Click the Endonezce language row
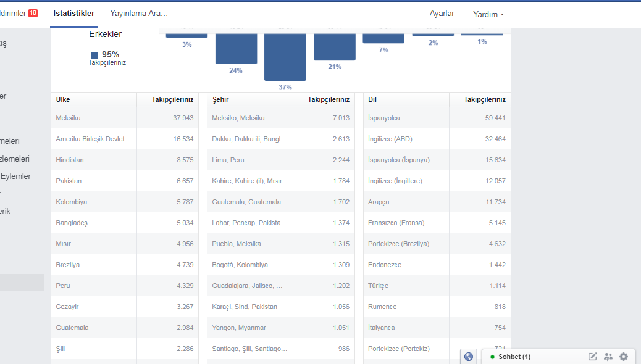This screenshot has height=364, width=641. coord(437,265)
